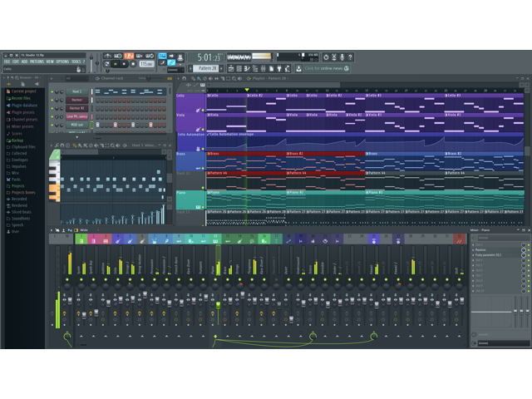Toggle typing keyboard to piano icon
Image resolution: width=532 pixels, height=399 pixels.
click(x=163, y=56)
